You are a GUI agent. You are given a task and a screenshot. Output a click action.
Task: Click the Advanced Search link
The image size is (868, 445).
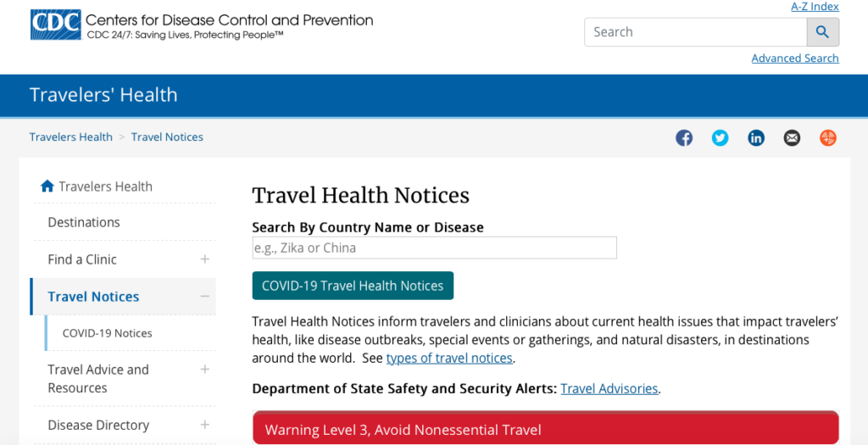(x=795, y=58)
